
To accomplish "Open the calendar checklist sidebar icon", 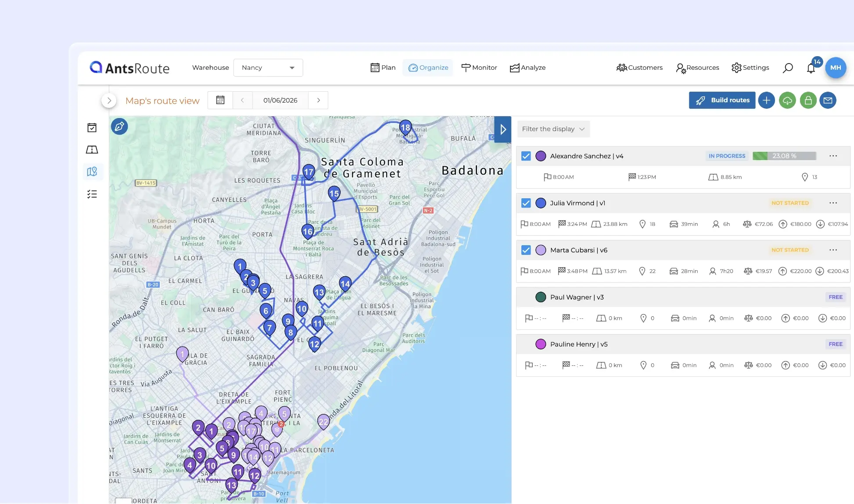I will click(92, 128).
